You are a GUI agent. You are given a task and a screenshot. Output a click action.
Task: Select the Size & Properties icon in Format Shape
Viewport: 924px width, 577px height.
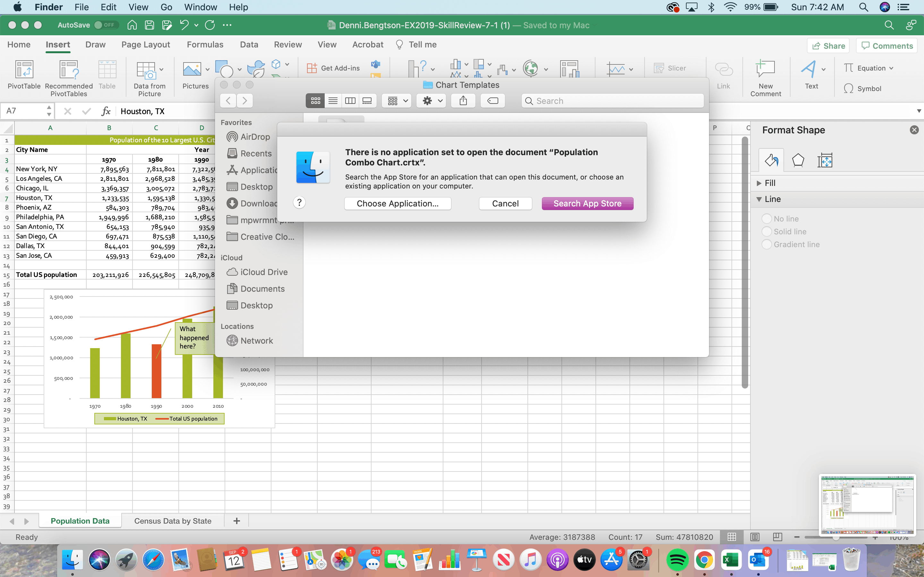[x=825, y=161]
